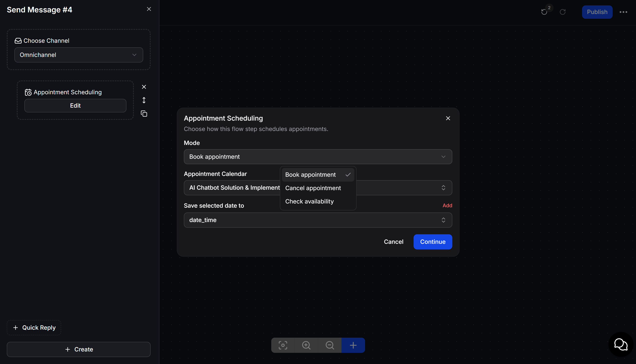Click the blue plus add-node button
Image resolution: width=636 pixels, height=364 pixels.
353,345
